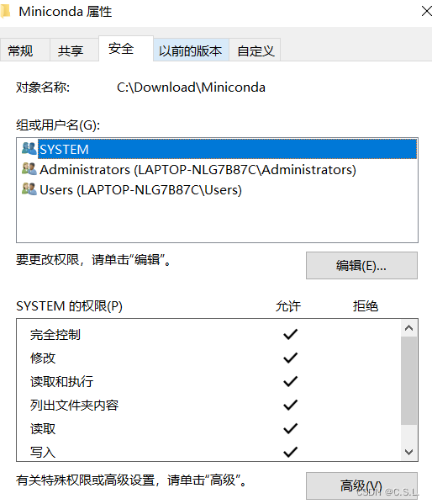Click the SYSTEM 的权限(P) label
The width and height of the screenshot is (432, 504).
tap(70, 306)
